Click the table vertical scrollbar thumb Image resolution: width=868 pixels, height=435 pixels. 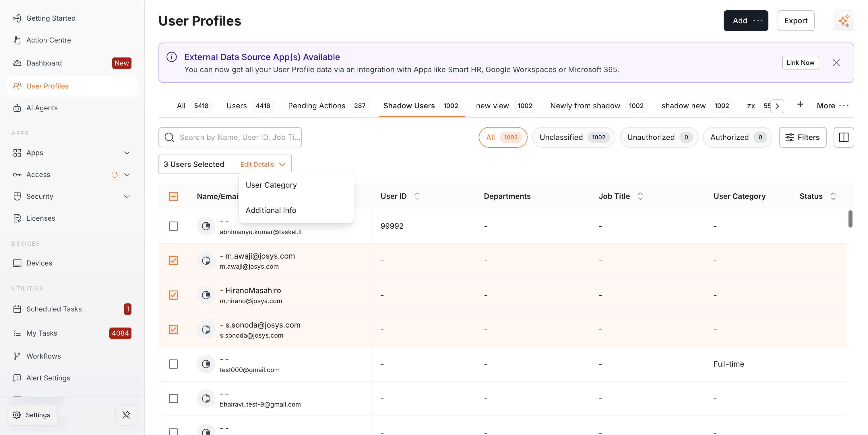pos(850,219)
